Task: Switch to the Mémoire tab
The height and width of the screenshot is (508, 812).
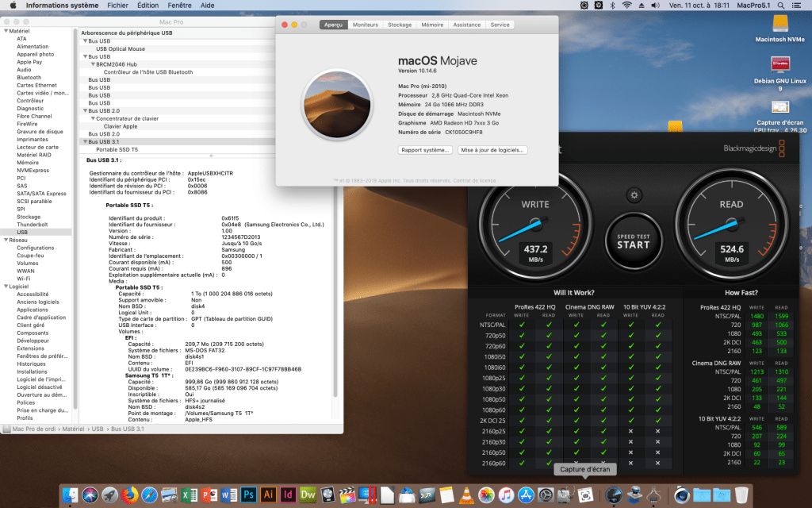Action: click(432, 25)
